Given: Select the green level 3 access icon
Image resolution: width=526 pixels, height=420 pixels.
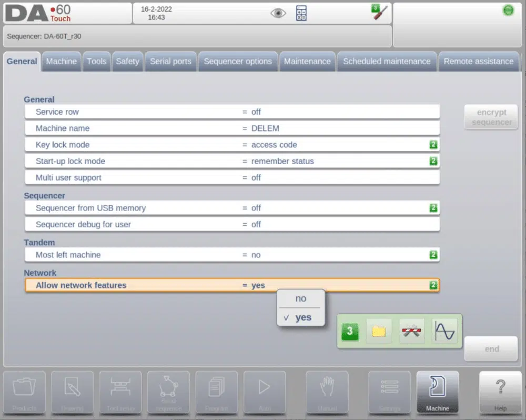Looking at the screenshot, I should (350, 332).
